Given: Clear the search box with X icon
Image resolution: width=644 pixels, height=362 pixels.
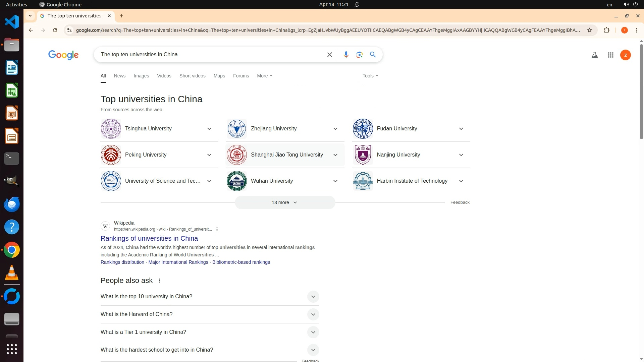Looking at the screenshot, I should pos(329,55).
